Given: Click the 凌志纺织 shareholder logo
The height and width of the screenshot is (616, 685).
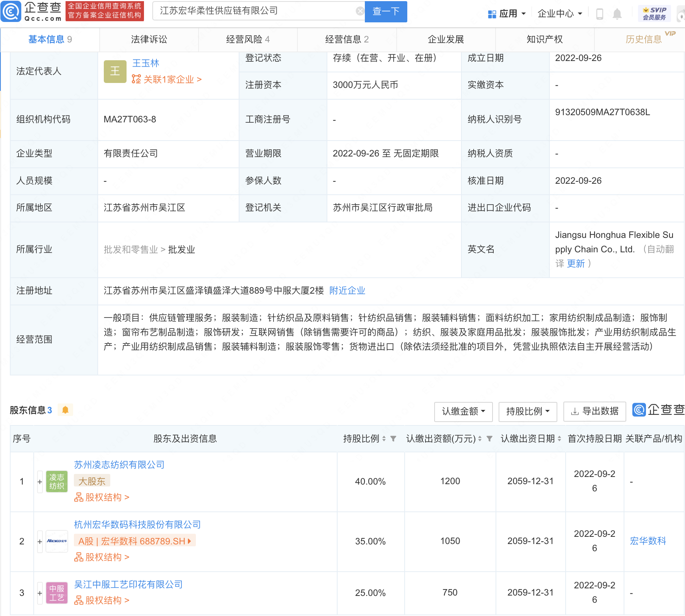Looking at the screenshot, I should [56, 482].
